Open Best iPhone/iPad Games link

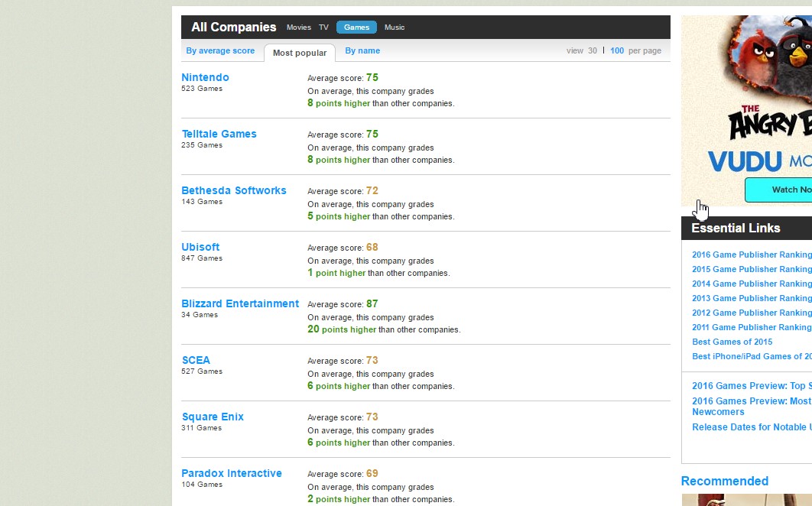pos(752,356)
